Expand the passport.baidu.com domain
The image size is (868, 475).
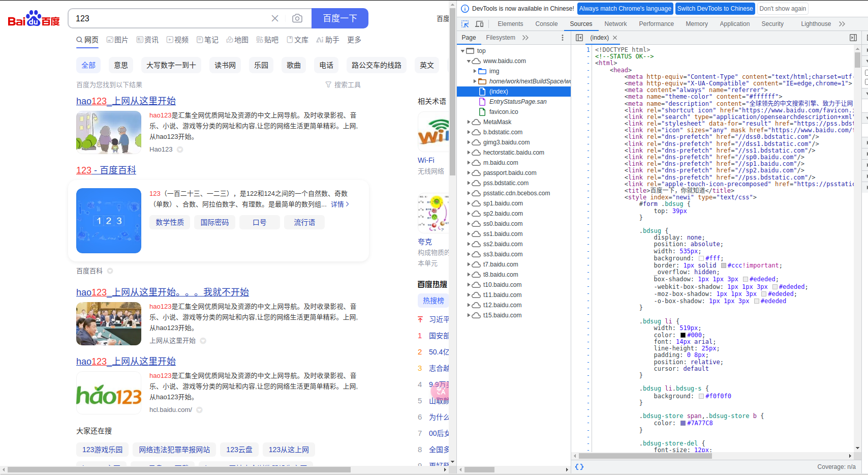tap(469, 173)
